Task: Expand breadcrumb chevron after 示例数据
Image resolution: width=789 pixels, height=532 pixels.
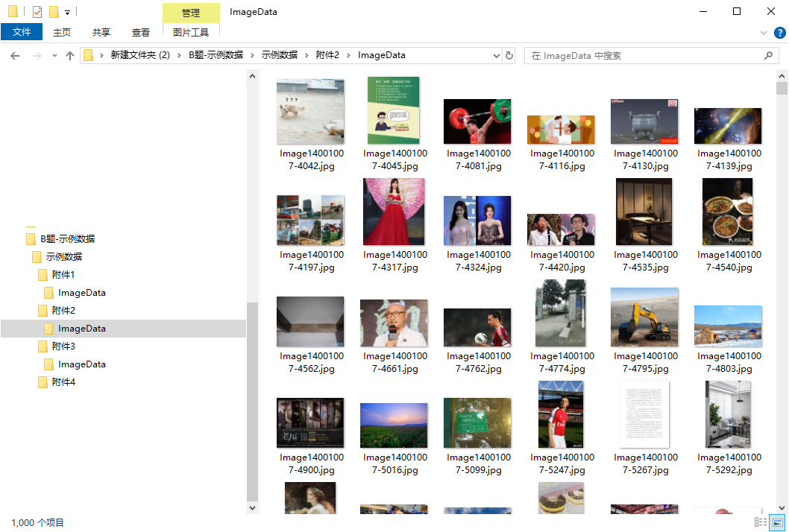Action: 307,55
